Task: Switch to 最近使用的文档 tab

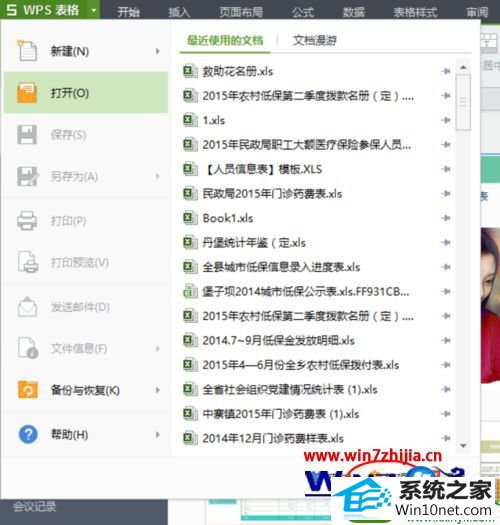Action: tap(225, 41)
